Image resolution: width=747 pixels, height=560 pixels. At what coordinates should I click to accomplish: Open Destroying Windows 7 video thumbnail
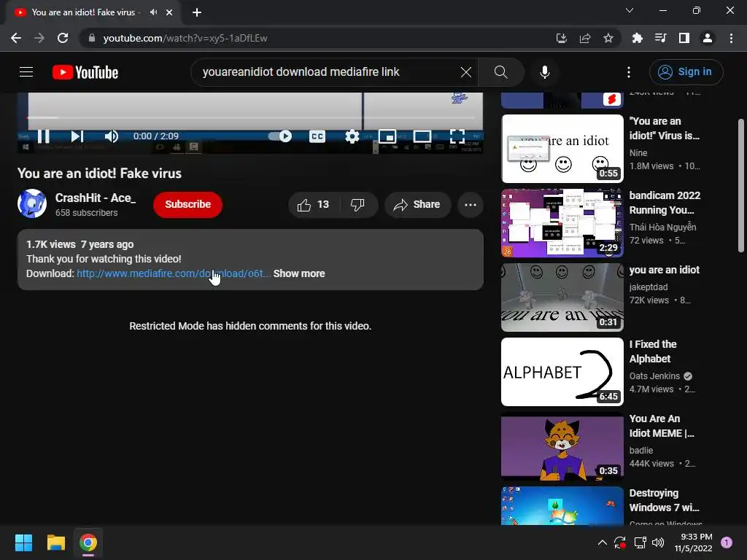pos(562,505)
